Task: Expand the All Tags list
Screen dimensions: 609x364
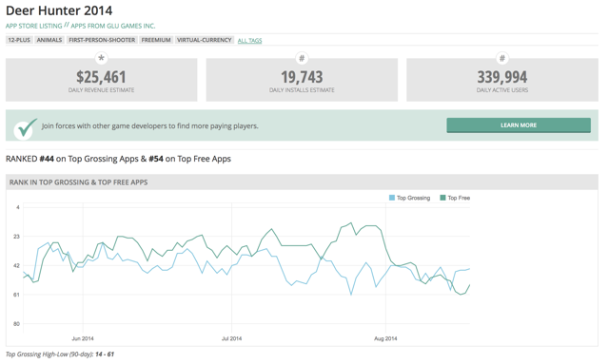Action: pos(249,40)
